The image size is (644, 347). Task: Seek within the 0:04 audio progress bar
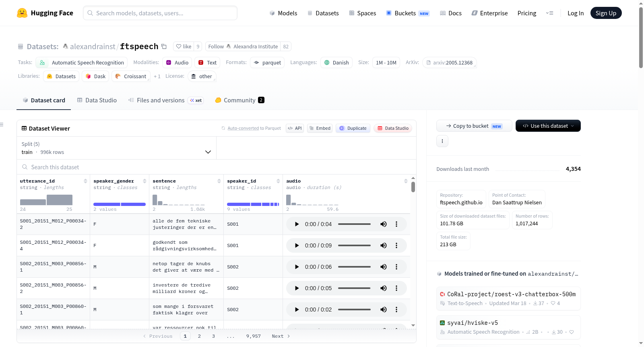354,224
